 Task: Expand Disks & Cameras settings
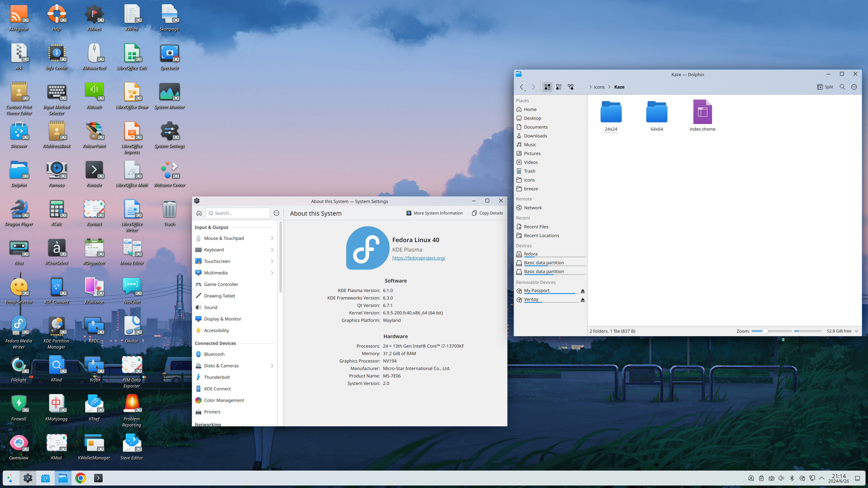pos(272,366)
